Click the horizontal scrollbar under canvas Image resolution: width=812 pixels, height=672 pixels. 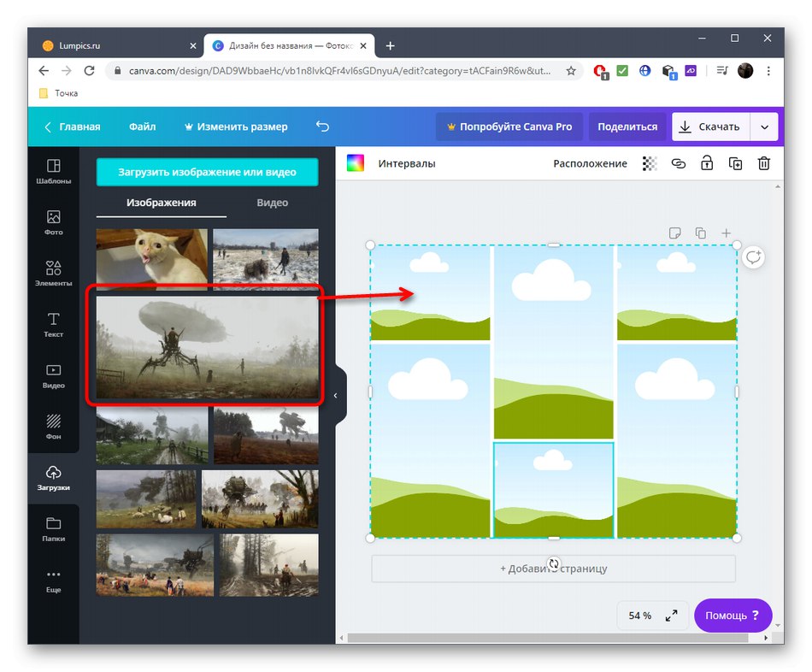548,638
